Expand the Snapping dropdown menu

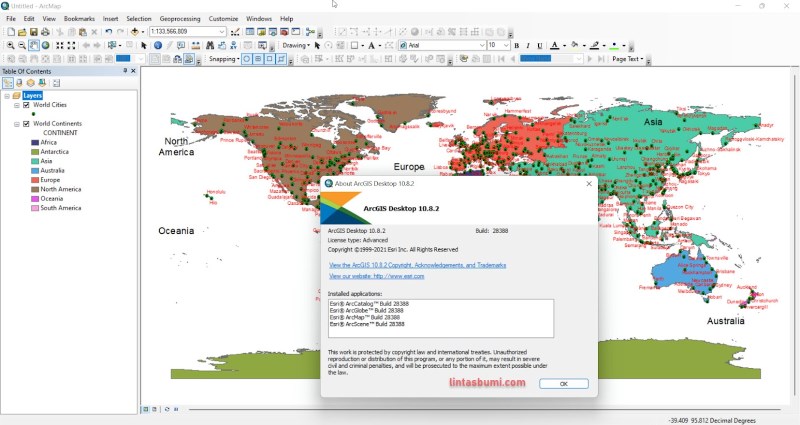tap(224, 59)
